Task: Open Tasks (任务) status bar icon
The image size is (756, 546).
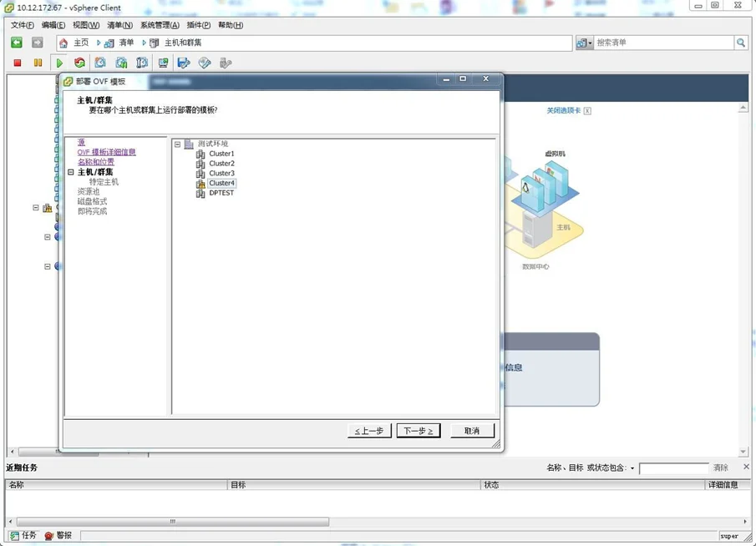Action: click(x=15, y=535)
